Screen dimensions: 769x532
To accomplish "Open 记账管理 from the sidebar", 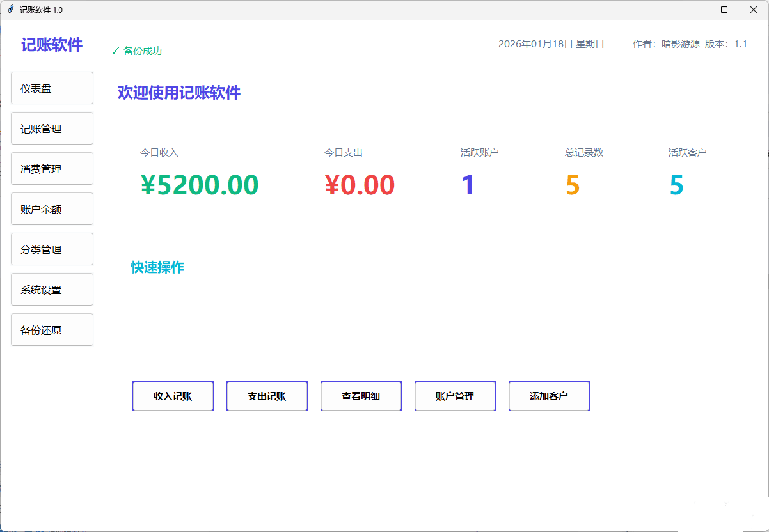I will 52,128.
